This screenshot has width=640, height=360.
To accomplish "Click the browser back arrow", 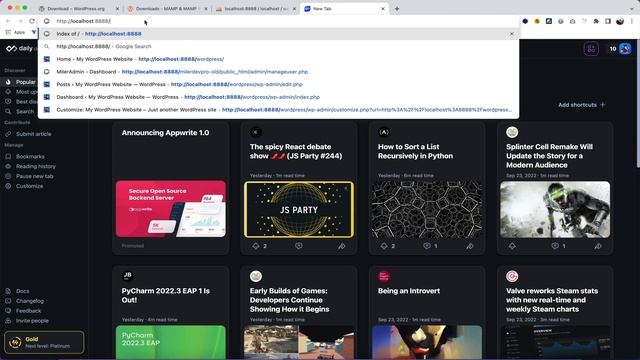I will click(8, 21).
